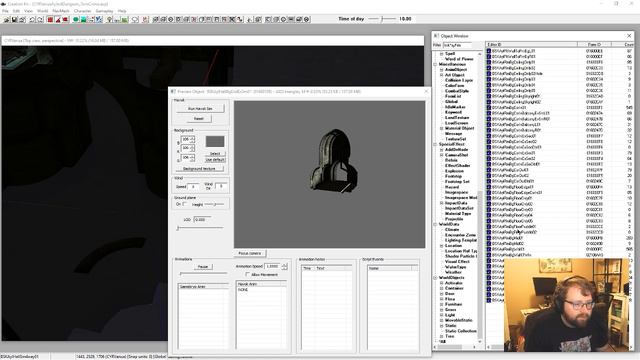Image resolution: width=640 pixels, height=360 pixels.
Task: Sort list by Form ID column header
Action: click(x=594, y=44)
